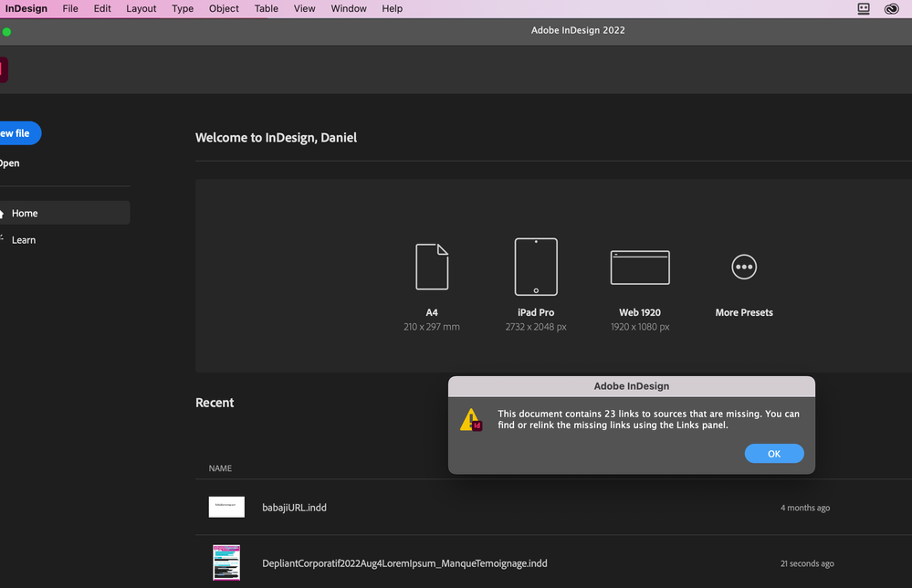Open the Table menu
Screen dimensions: 912x588
coord(266,8)
